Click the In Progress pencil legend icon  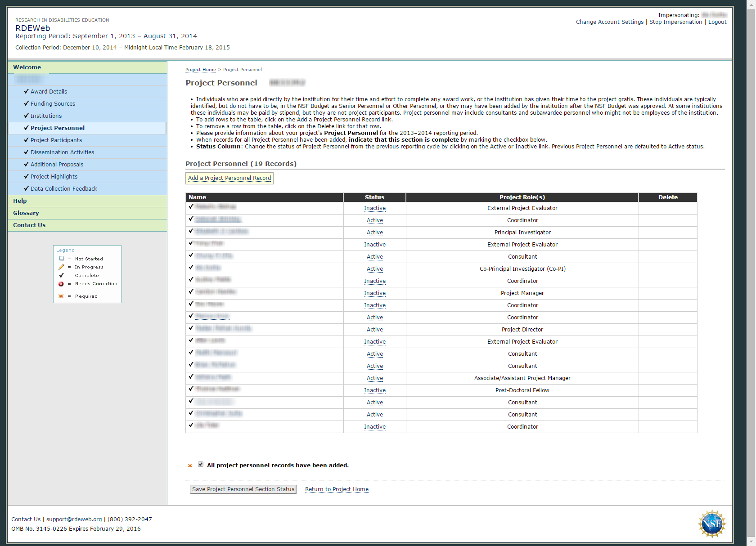(61, 267)
